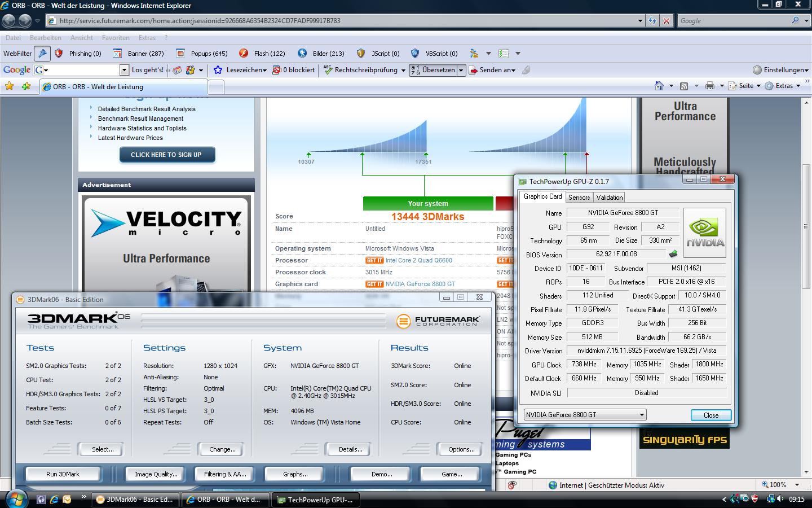This screenshot has width=812, height=508.
Task: Click the refresh page icon in address bar
Action: point(652,21)
